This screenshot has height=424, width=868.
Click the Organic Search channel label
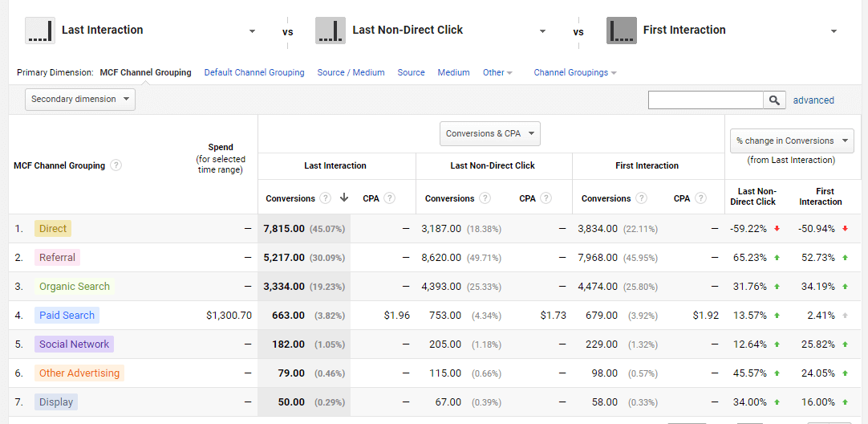(x=74, y=287)
